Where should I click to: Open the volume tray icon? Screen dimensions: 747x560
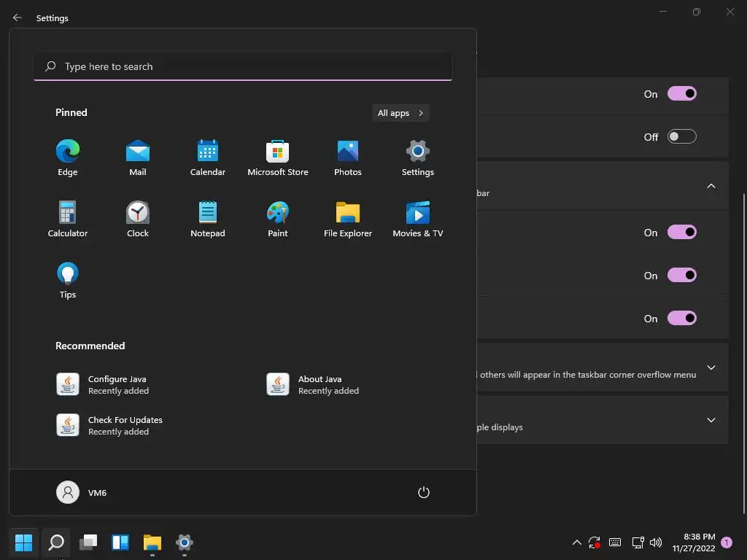coord(656,542)
